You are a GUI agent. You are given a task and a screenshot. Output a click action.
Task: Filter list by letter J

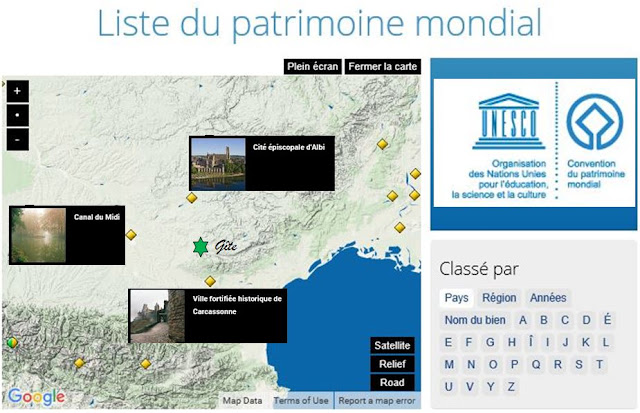tap(566, 342)
